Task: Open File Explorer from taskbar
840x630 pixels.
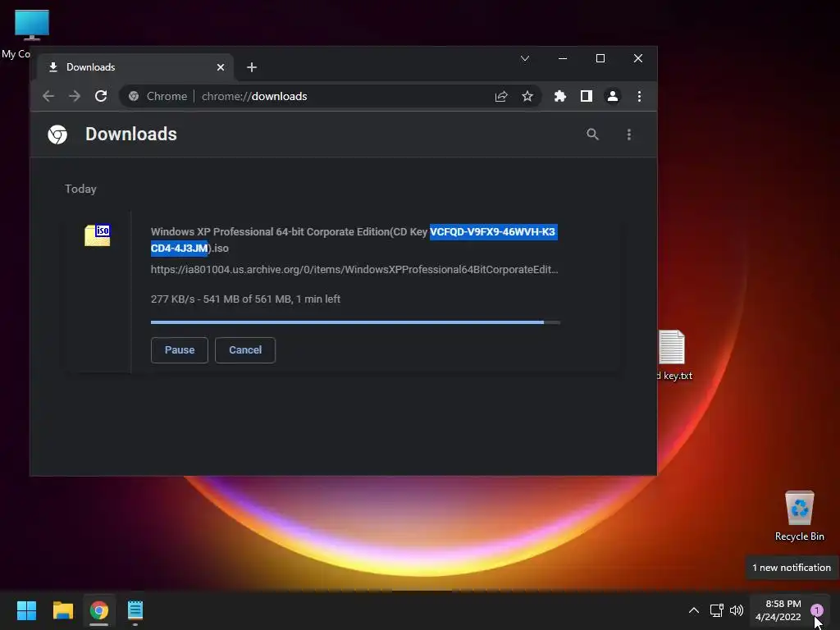Action: pos(62,610)
